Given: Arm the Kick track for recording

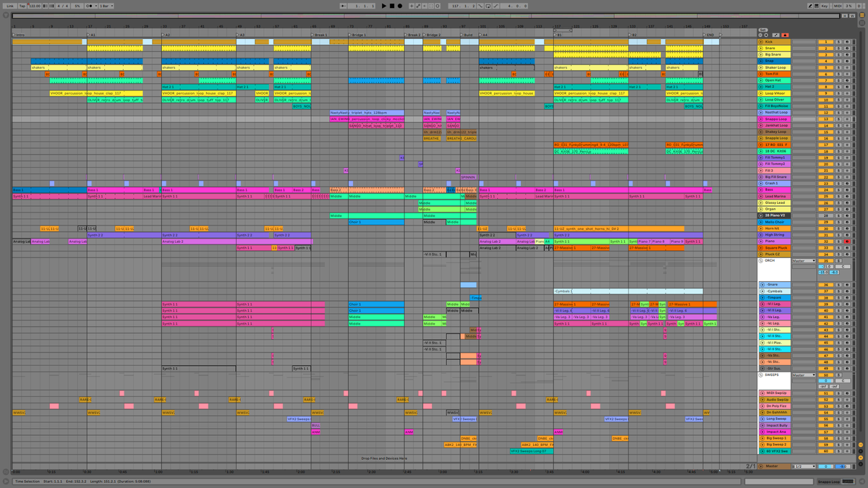Looking at the screenshot, I should (847, 42).
